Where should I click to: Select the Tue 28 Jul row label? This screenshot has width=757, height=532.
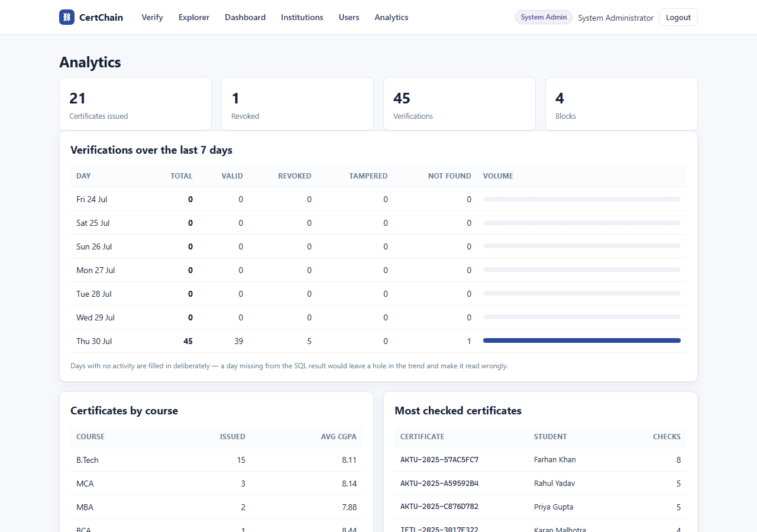pyautogui.click(x=94, y=294)
